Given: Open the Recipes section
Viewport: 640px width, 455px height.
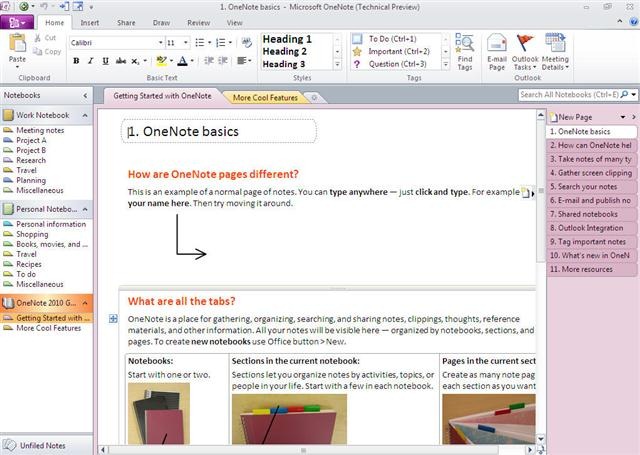Looking at the screenshot, I should click(29, 264).
